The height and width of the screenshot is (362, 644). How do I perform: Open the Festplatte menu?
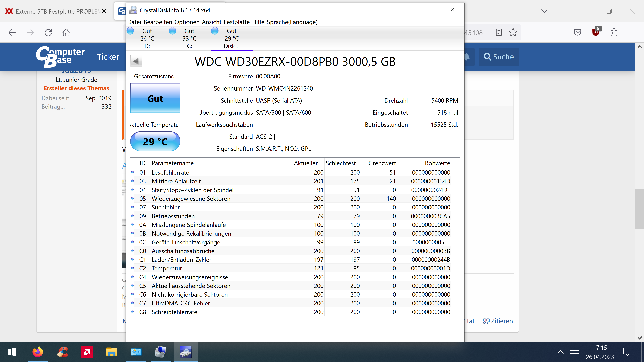(236, 22)
